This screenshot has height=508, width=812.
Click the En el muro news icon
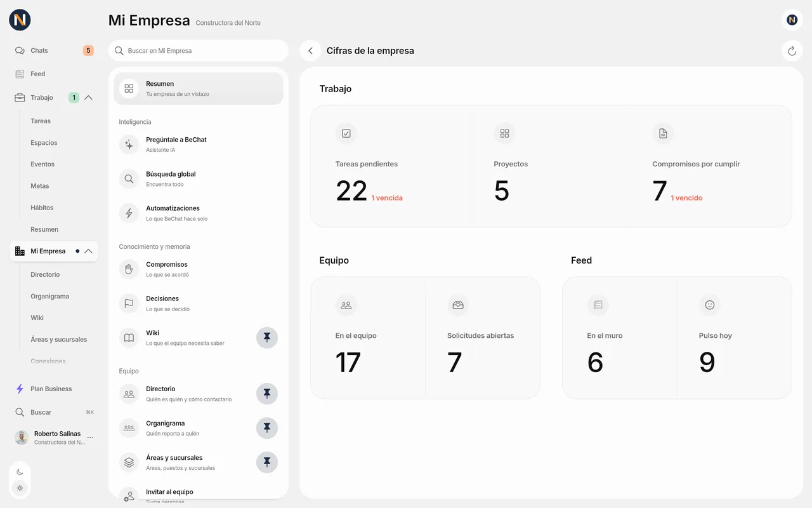[x=598, y=305]
